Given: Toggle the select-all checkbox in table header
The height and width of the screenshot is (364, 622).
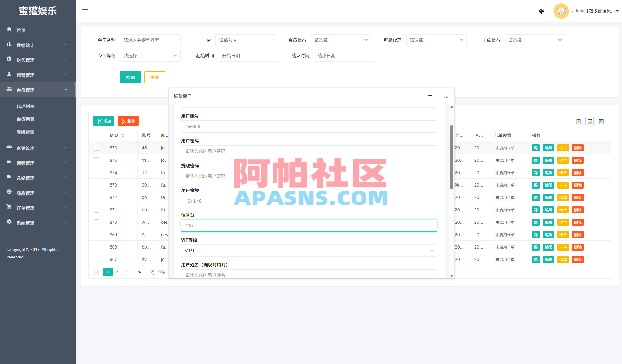Looking at the screenshot, I should click(x=97, y=135).
